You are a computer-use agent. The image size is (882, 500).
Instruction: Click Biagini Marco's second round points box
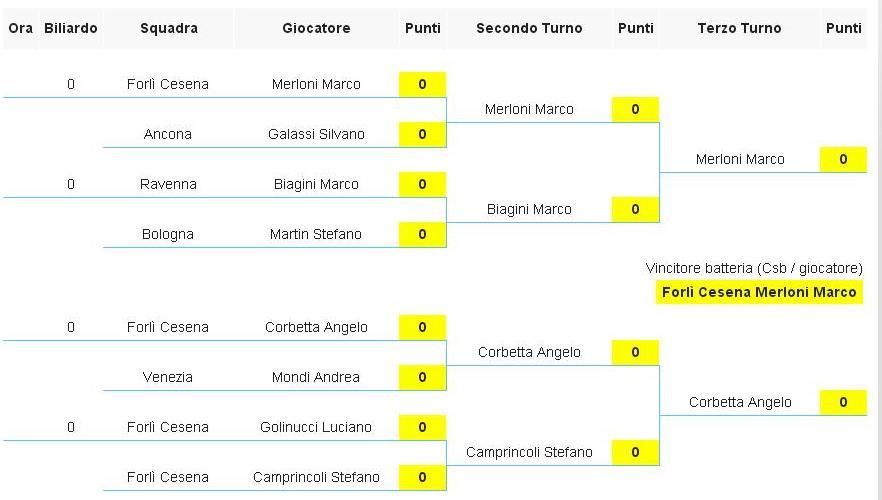click(635, 209)
